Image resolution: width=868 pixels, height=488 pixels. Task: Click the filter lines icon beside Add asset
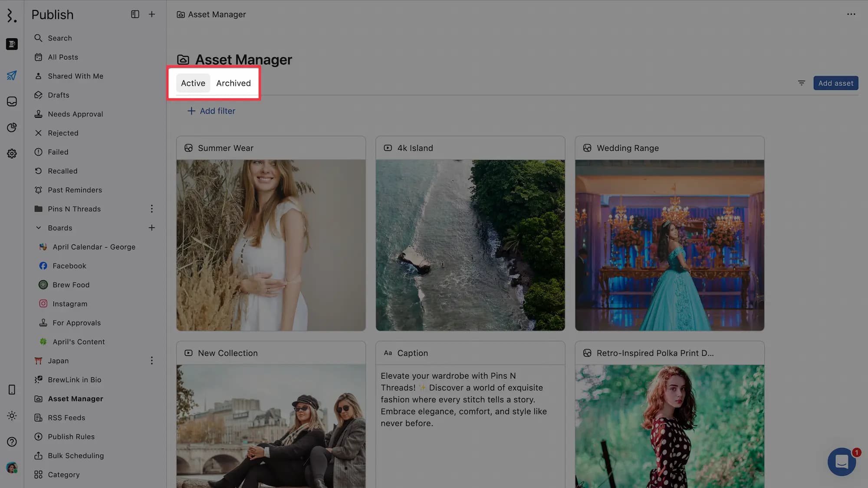[801, 83]
